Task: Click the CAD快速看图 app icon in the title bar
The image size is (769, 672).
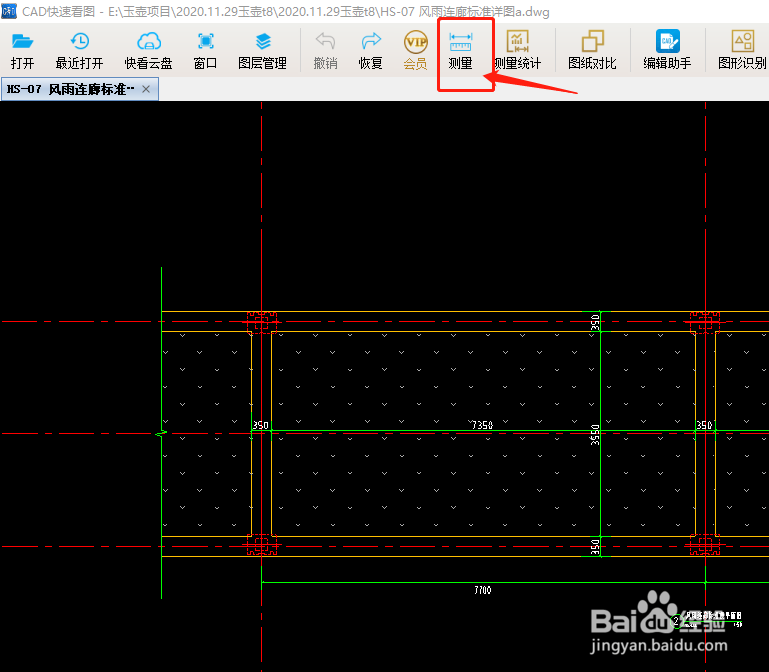Action: (x=8, y=11)
